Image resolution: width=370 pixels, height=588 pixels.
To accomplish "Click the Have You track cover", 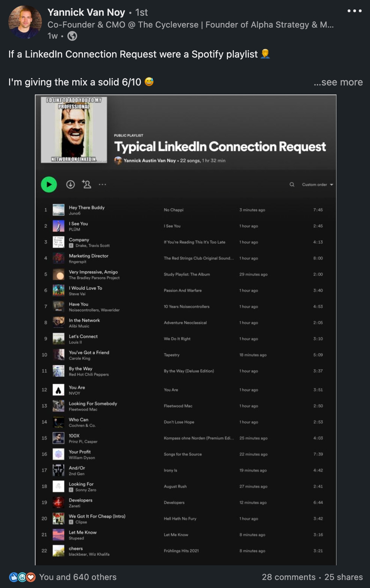I will click(58, 307).
